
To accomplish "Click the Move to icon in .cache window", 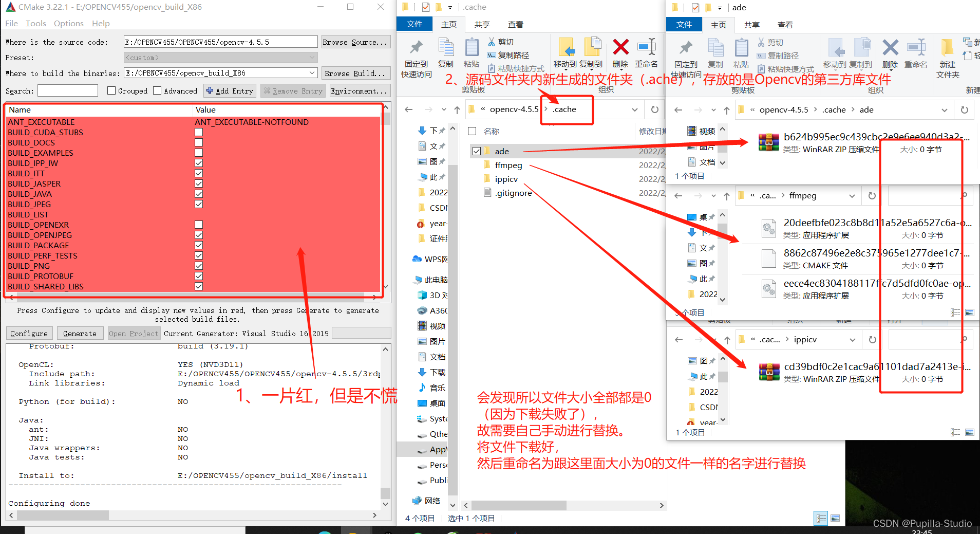I will (566, 48).
